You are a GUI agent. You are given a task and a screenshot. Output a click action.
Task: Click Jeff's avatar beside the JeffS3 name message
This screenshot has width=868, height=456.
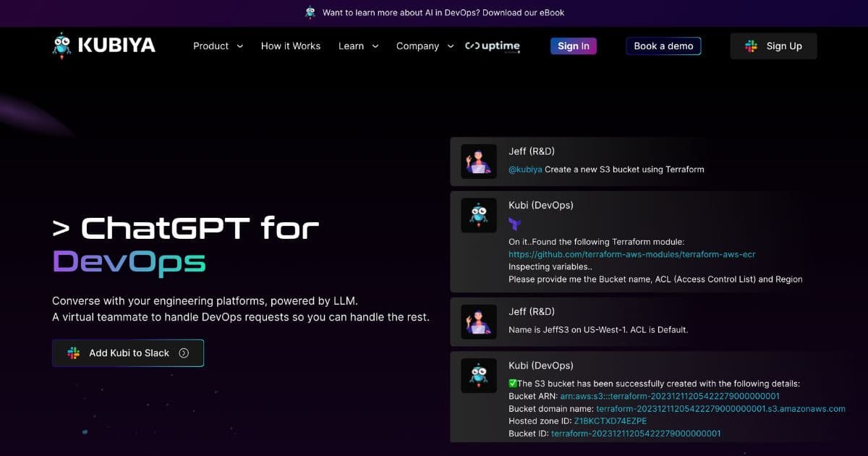click(x=479, y=322)
